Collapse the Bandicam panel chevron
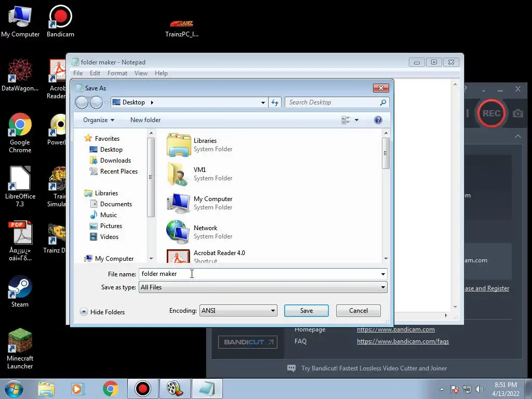Image resolution: width=532 pixels, height=399 pixels. pos(518,136)
